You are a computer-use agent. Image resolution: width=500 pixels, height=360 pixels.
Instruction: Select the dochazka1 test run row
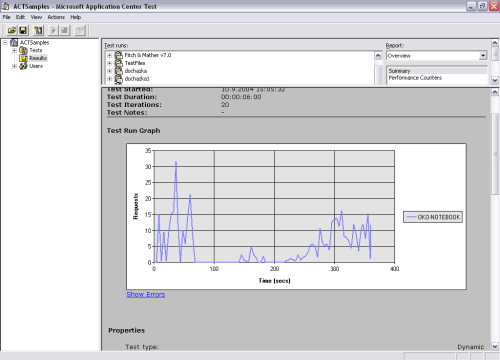click(137, 79)
